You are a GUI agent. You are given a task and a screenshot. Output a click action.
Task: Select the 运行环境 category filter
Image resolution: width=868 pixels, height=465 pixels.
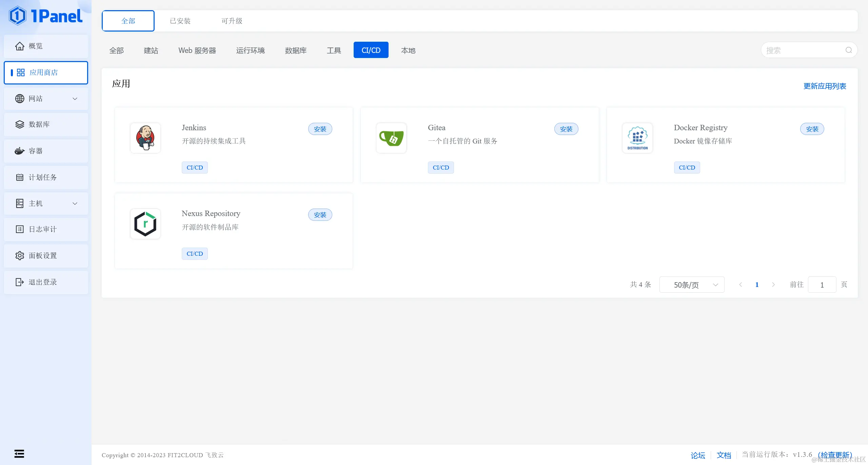(250, 50)
